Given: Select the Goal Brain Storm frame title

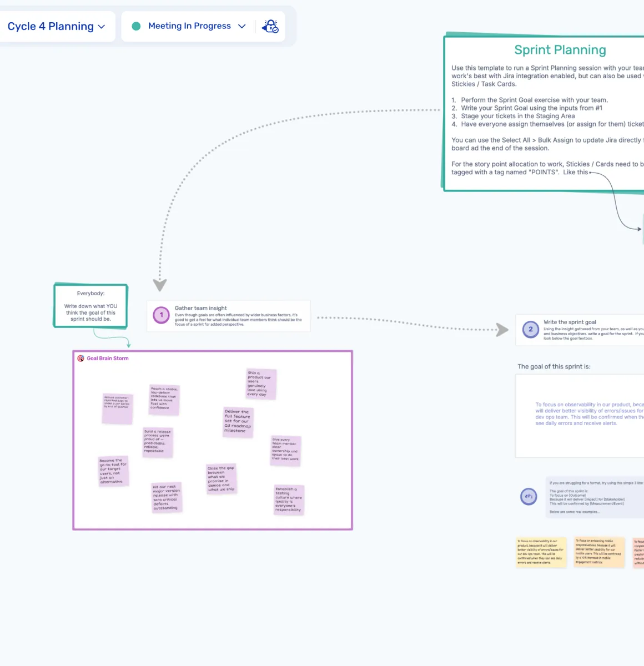Looking at the screenshot, I should (x=108, y=359).
